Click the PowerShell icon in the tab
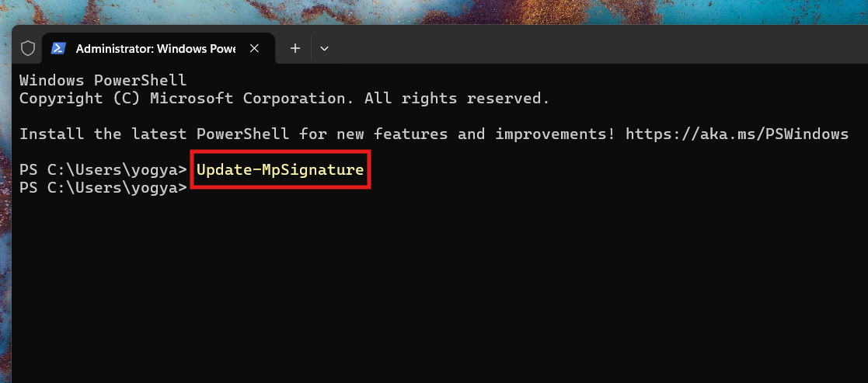868x383 pixels. [59, 49]
